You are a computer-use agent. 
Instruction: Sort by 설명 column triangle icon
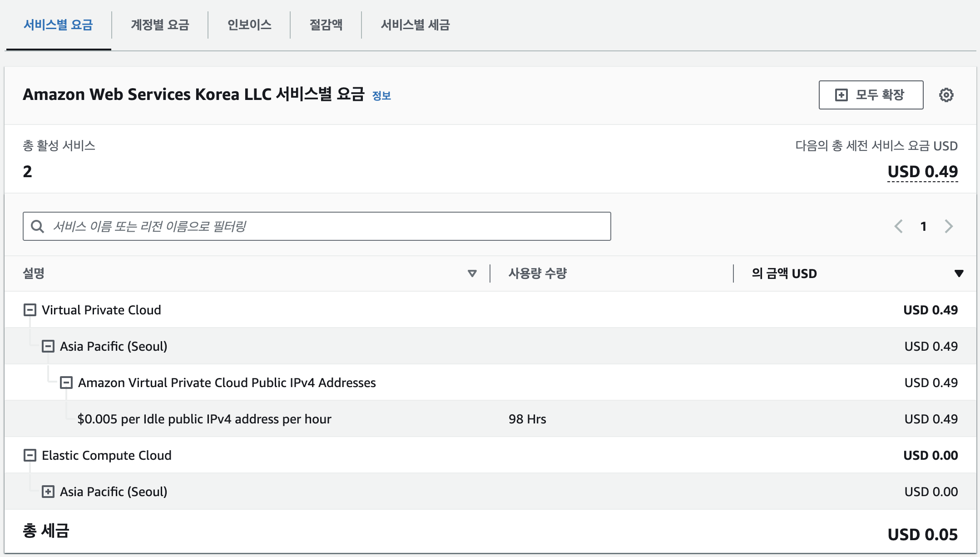(472, 274)
